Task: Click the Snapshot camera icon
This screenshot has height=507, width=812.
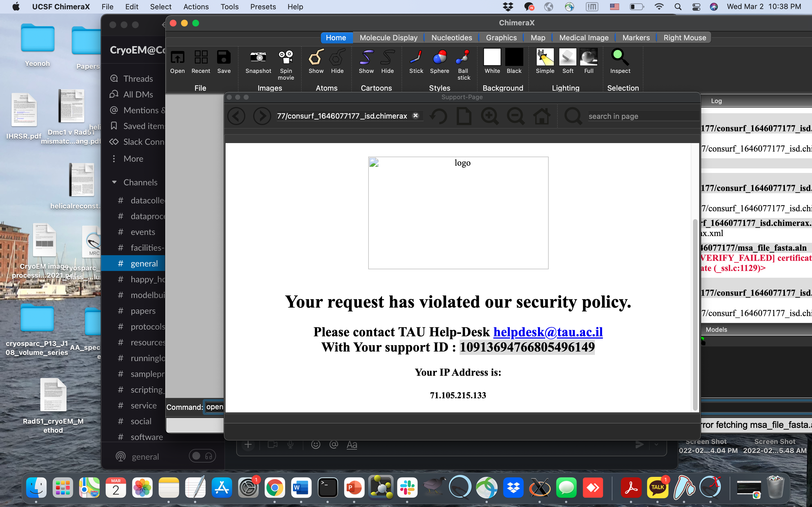Action: 258,58
